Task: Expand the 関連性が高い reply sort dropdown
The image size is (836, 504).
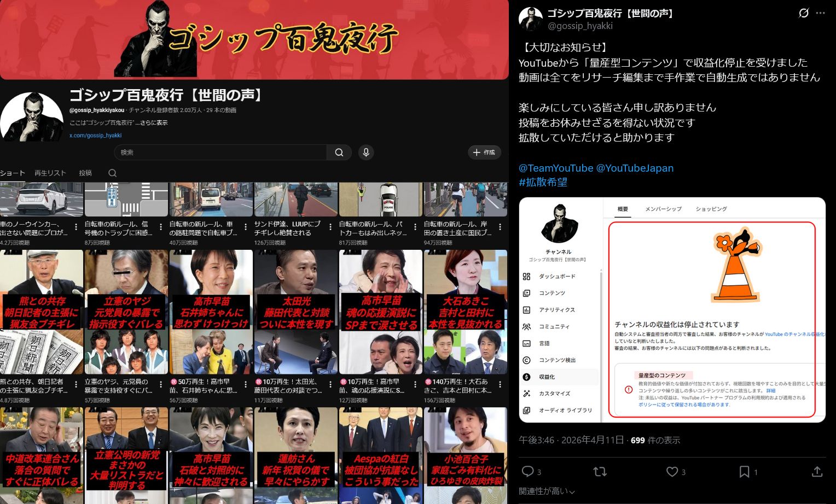Action: tap(547, 491)
